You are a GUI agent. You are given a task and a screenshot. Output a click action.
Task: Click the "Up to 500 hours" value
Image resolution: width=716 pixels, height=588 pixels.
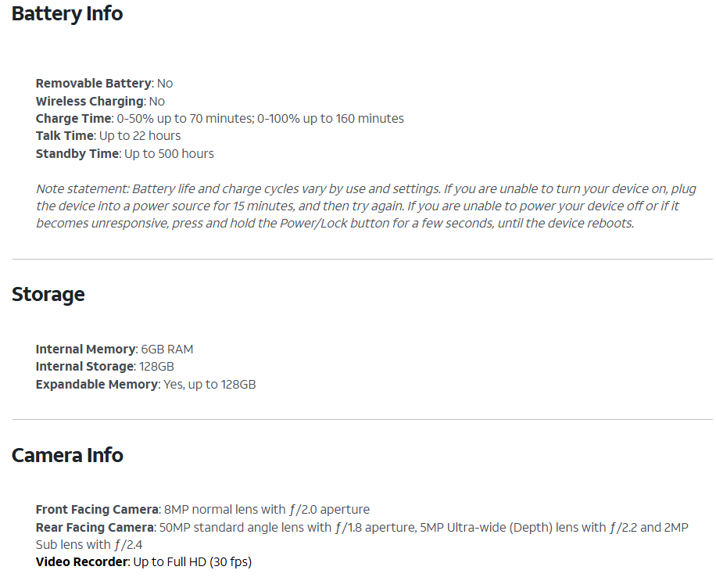click(169, 154)
